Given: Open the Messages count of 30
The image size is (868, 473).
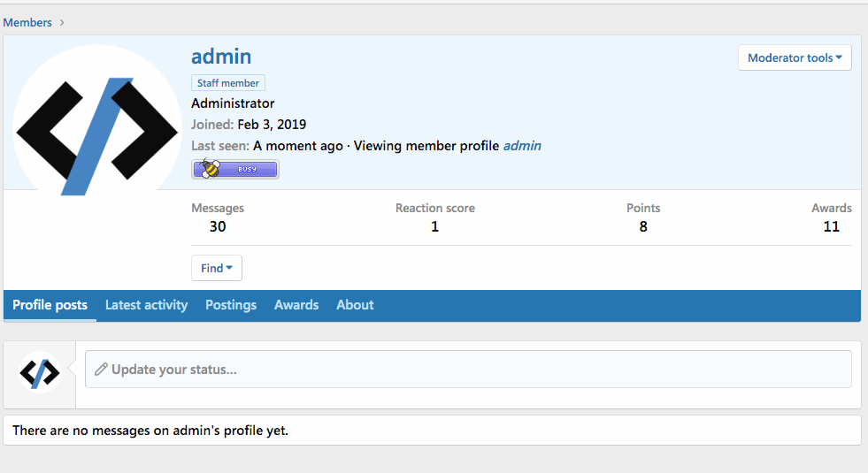Looking at the screenshot, I should (218, 227).
